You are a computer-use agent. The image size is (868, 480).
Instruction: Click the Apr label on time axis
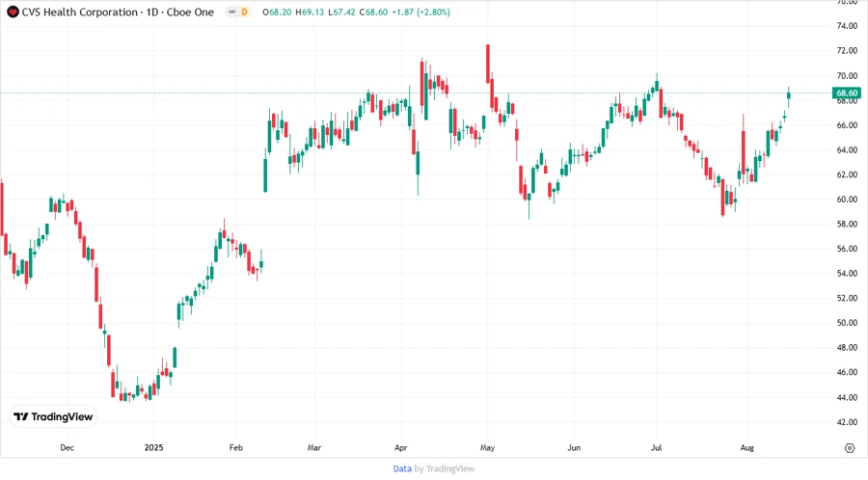pyautogui.click(x=400, y=447)
